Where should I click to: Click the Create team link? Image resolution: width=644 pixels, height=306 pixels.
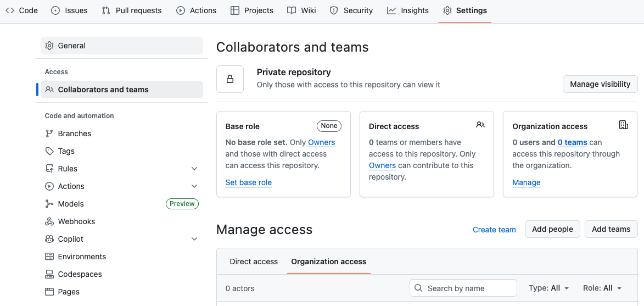pos(494,230)
